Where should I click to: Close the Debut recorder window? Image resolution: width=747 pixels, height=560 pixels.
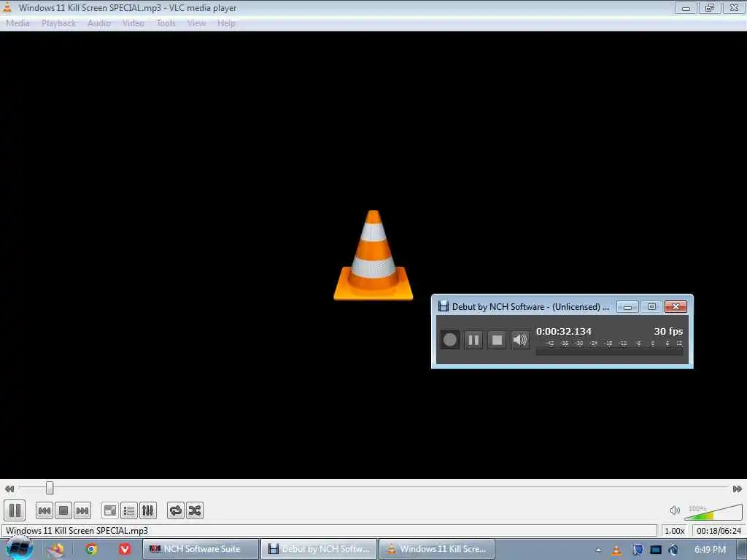tap(676, 307)
